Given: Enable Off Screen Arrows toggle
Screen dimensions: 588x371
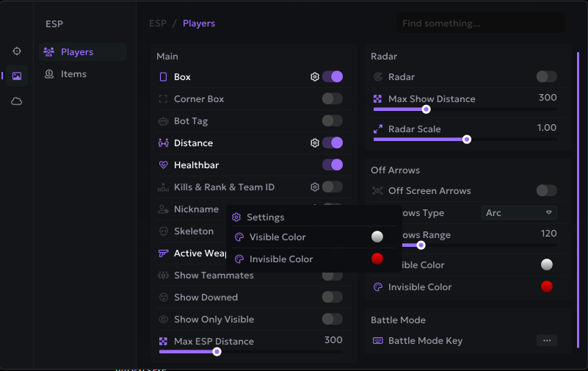Looking at the screenshot, I should pos(546,191).
